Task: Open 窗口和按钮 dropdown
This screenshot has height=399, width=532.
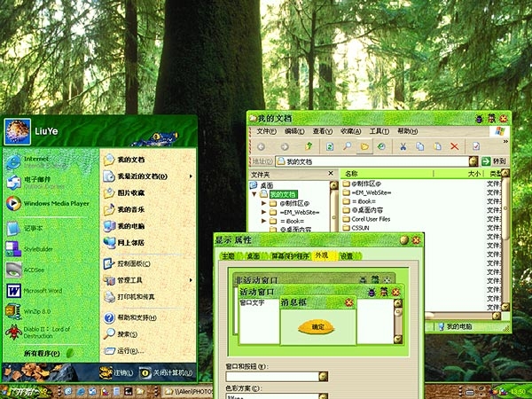Action: pos(324,376)
